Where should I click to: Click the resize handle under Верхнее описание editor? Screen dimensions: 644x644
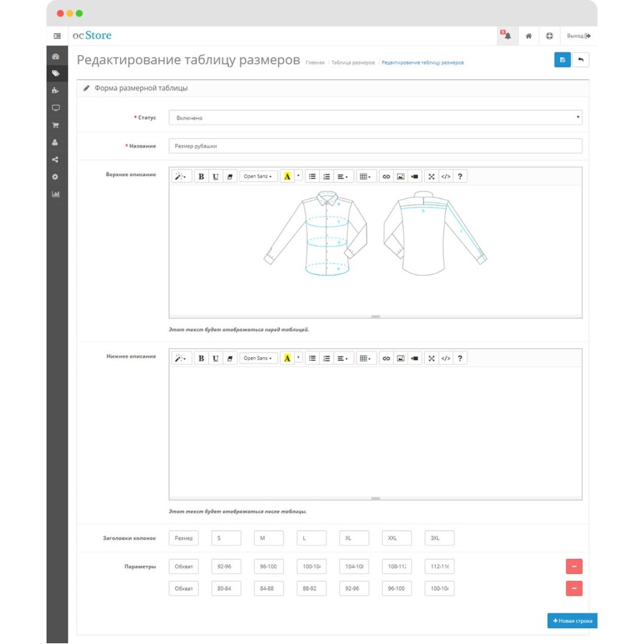click(376, 316)
